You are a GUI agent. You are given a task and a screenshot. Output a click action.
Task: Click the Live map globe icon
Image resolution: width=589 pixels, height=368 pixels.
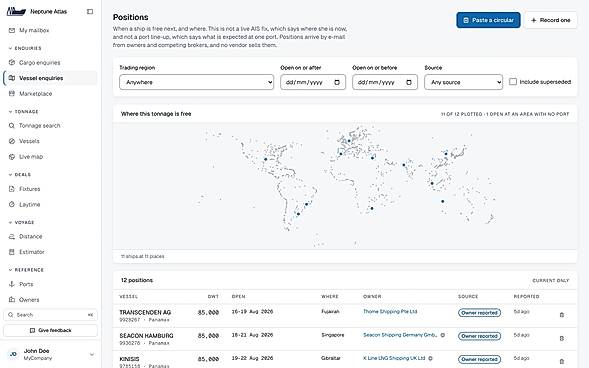tap(12, 157)
